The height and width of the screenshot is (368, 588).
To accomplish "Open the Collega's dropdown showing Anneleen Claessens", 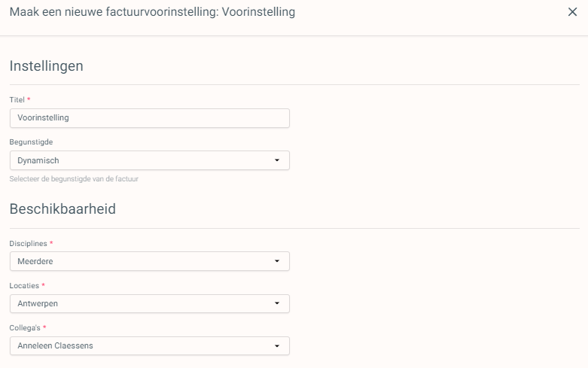I will point(150,346).
